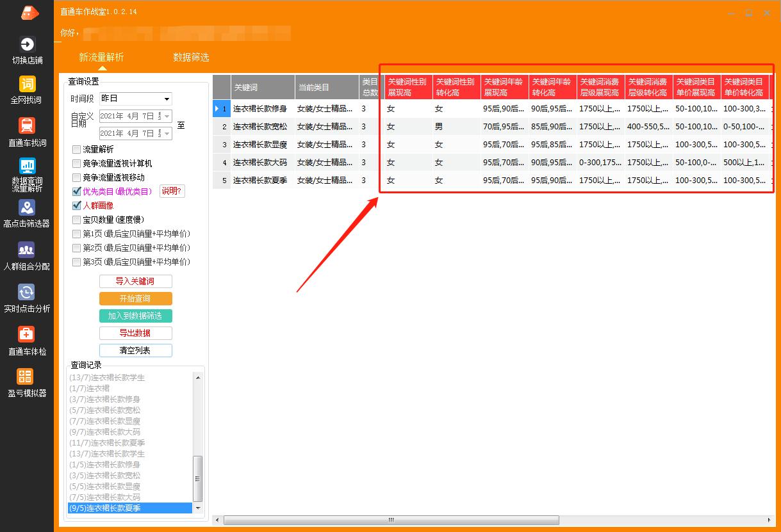Click the 切换店铺 switch shop icon
Viewport: 781px width, 532px height.
(27, 44)
